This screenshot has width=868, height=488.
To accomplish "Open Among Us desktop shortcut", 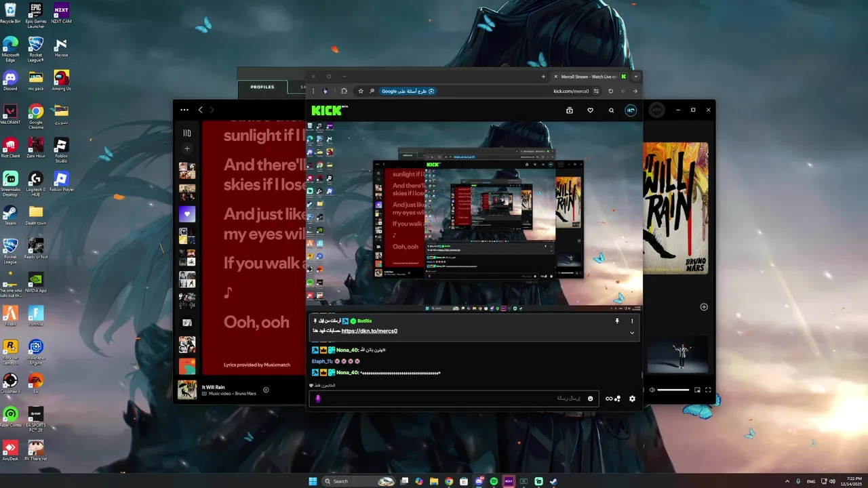I will coord(61,81).
